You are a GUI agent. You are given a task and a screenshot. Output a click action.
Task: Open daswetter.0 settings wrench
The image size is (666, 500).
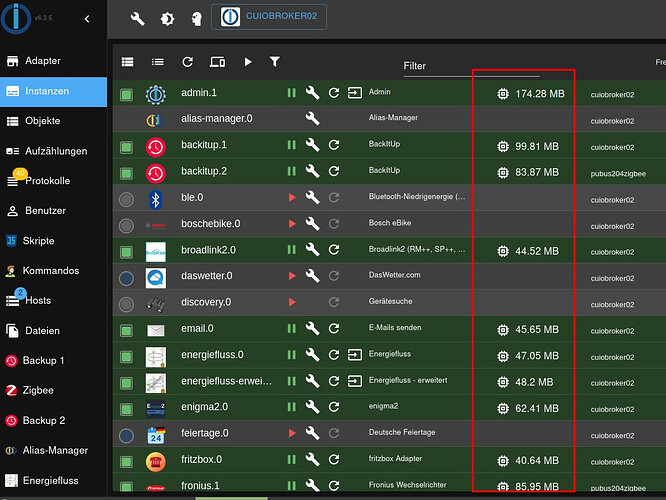[x=313, y=276]
